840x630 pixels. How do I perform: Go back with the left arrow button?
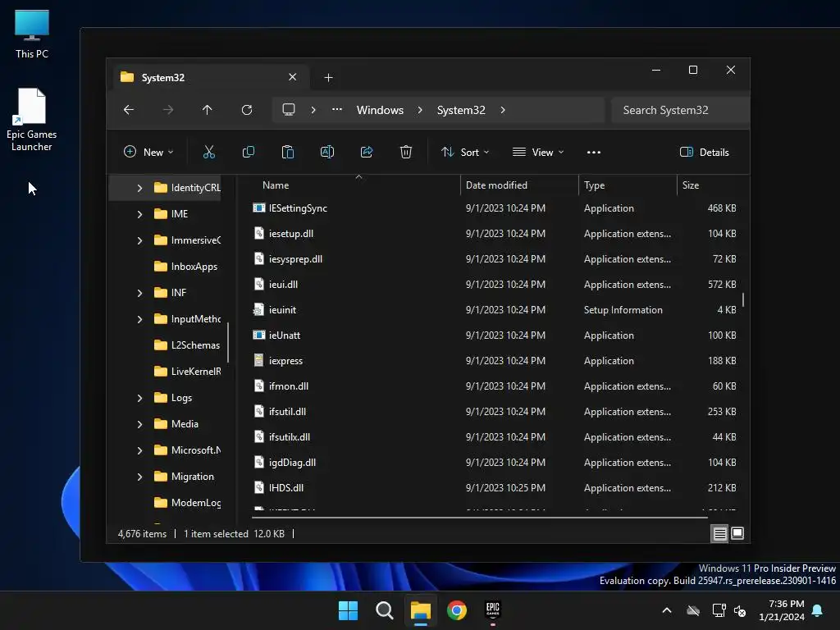coord(129,110)
